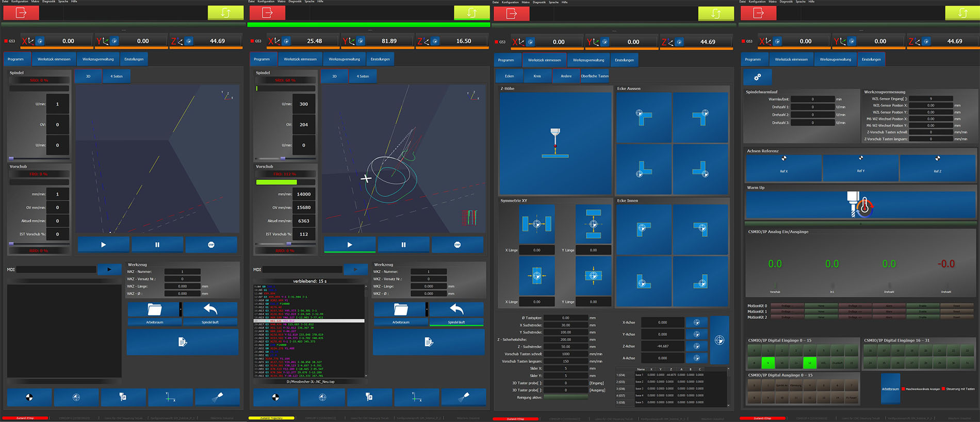The width and height of the screenshot is (980, 422).
Task: Click the X Suchstrecke field showing 30.00
Action: point(566,325)
